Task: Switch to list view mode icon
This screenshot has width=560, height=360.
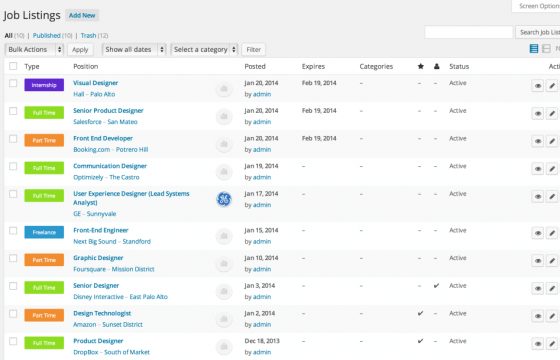Action: coord(534,49)
